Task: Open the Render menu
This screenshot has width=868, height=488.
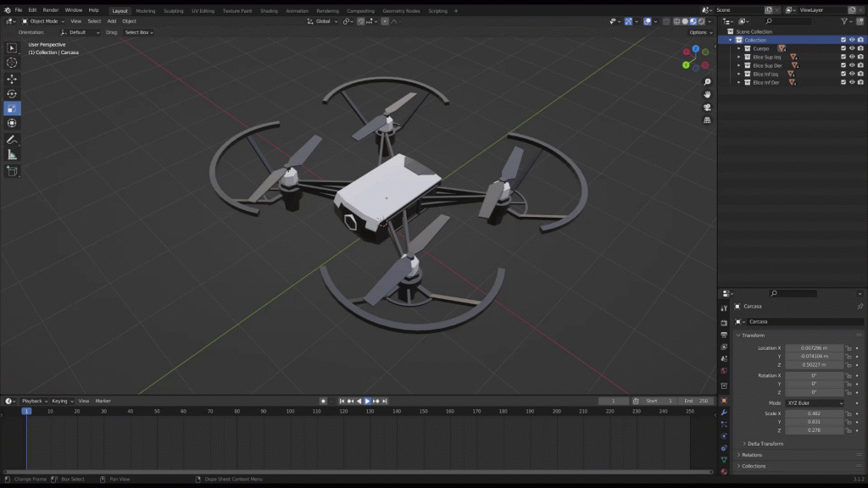Action: pyautogui.click(x=51, y=10)
